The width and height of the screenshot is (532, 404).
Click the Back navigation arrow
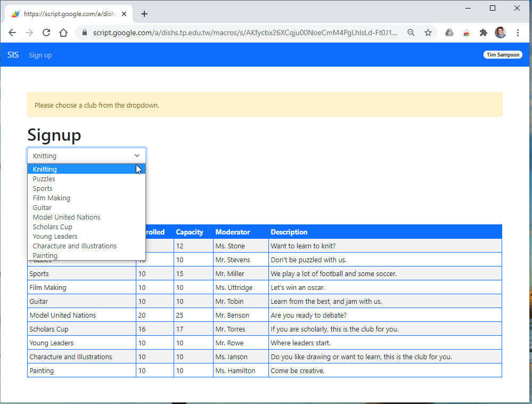12,33
